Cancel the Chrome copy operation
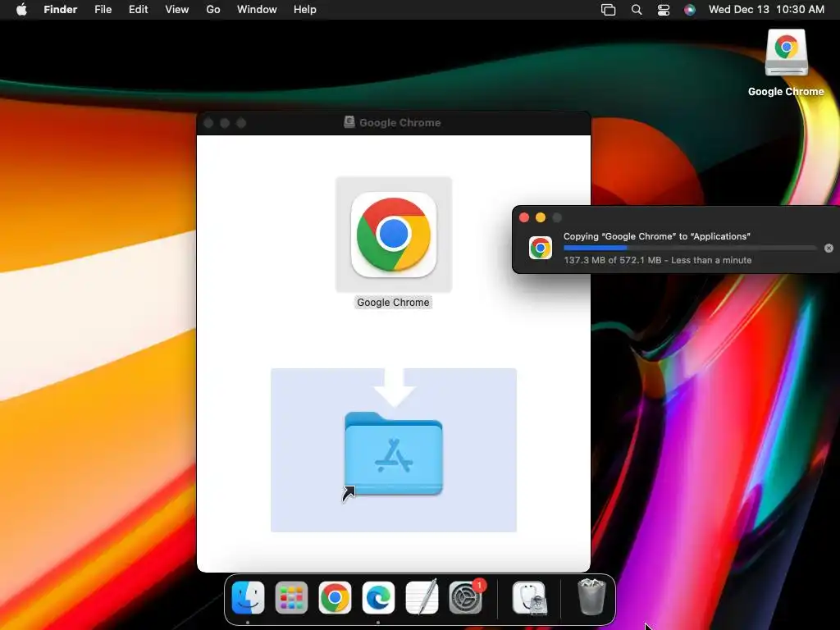840x630 pixels. (829, 248)
